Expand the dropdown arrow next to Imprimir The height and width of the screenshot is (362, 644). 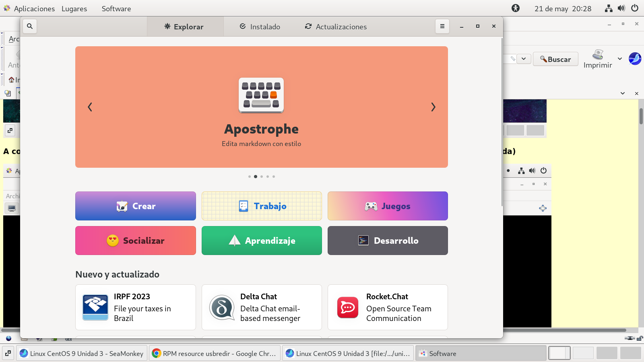[x=620, y=59]
